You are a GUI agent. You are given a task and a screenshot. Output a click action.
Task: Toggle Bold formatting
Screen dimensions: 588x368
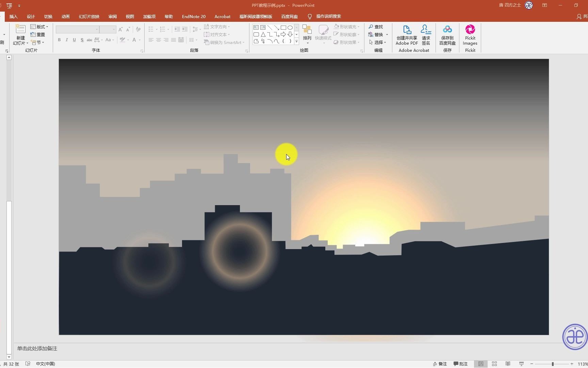click(59, 40)
